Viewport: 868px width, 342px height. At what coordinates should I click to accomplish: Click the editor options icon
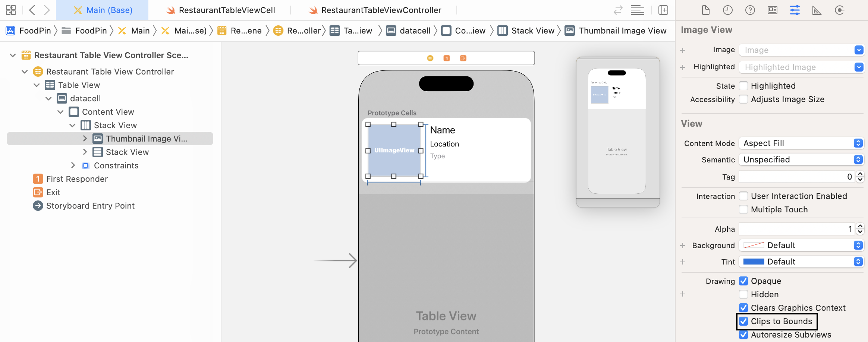pos(637,10)
